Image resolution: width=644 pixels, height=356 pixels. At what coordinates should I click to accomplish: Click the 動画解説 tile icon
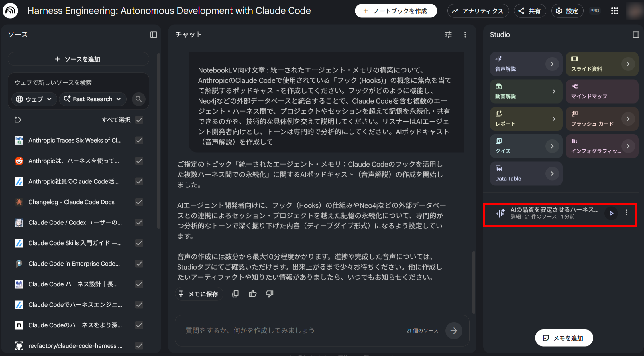click(x=498, y=86)
